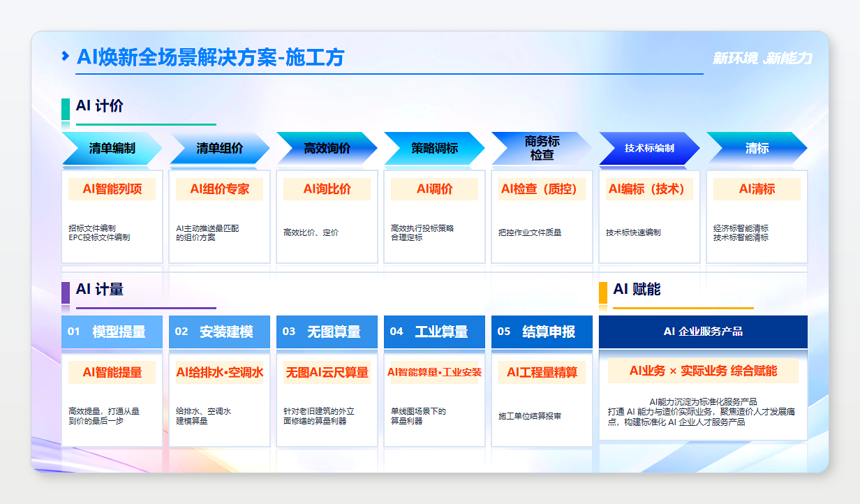Click the 招标文件编制 EPC投标文件编制 description
The image size is (860, 504).
pyautogui.click(x=99, y=232)
